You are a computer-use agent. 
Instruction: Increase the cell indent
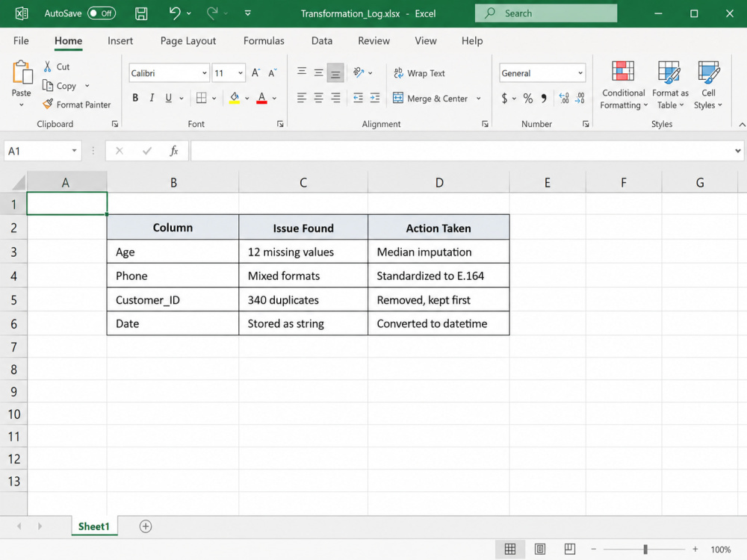[376, 98]
